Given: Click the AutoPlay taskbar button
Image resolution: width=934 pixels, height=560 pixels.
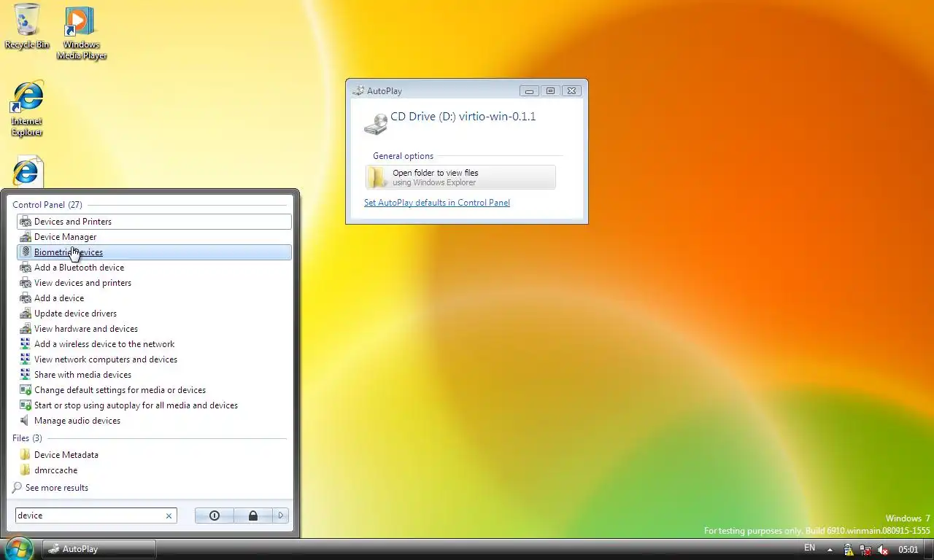Looking at the screenshot, I should pyautogui.click(x=99, y=549).
